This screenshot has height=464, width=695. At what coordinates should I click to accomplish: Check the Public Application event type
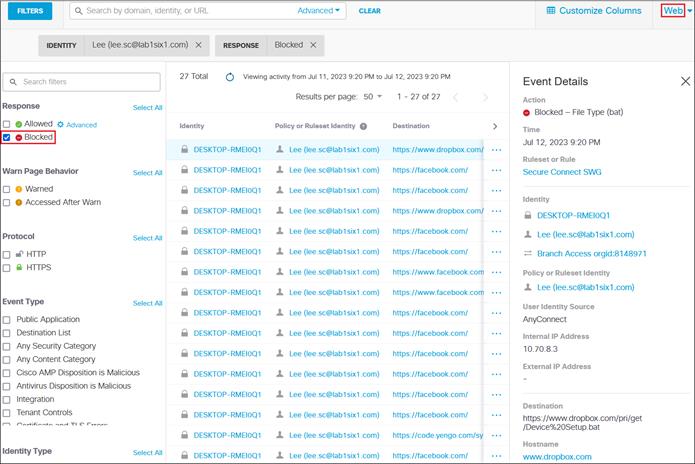click(6, 320)
